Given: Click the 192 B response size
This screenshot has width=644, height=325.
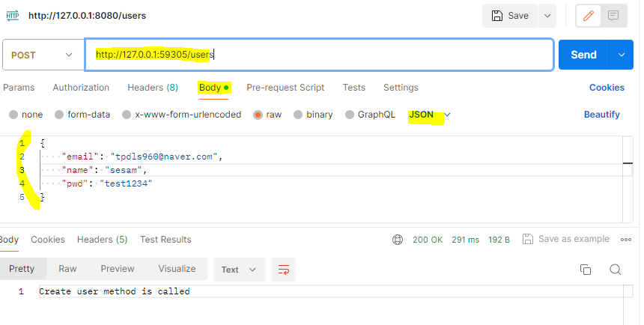Looking at the screenshot, I should (x=499, y=240).
